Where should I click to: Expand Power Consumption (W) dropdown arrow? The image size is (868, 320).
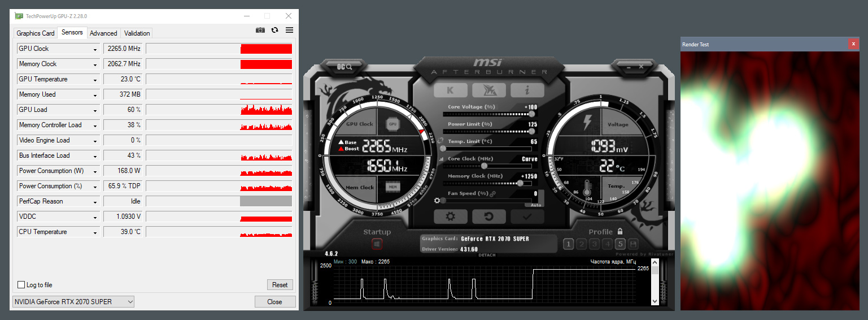tap(95, 171)
